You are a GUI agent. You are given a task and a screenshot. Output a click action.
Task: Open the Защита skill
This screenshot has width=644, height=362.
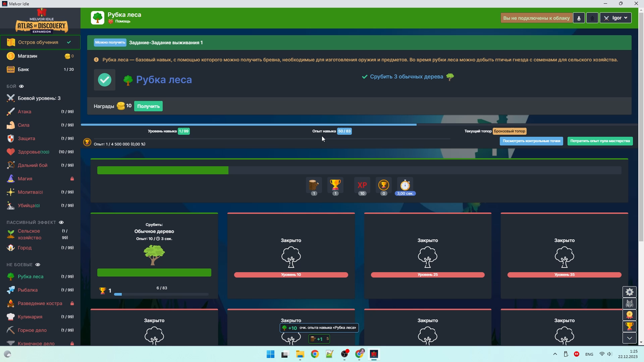click(x=40, y=138)
